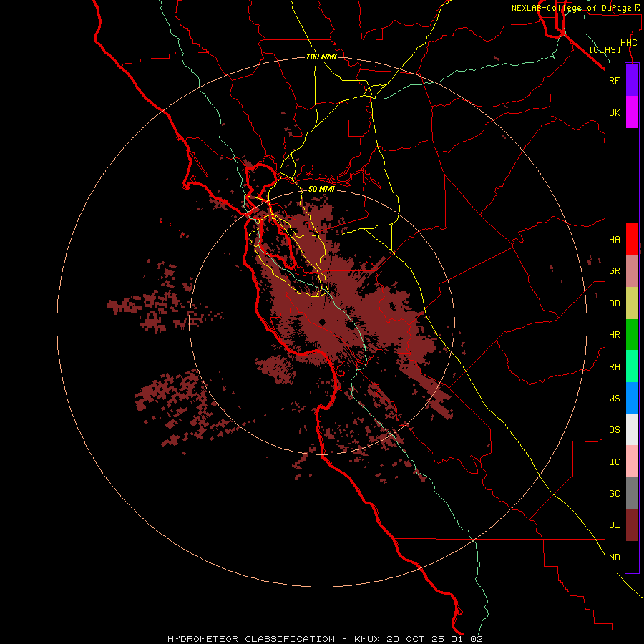Click the WS legend label

point(614,399)
